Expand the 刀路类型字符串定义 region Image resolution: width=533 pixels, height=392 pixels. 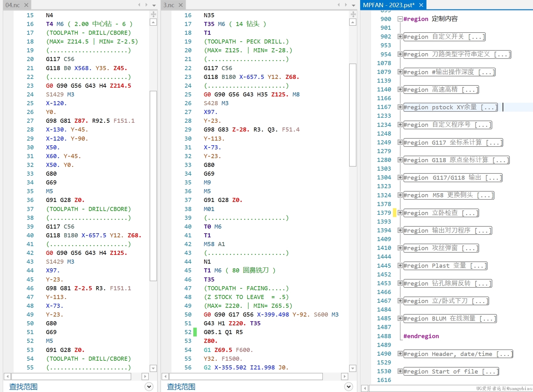tap(400, 54)
